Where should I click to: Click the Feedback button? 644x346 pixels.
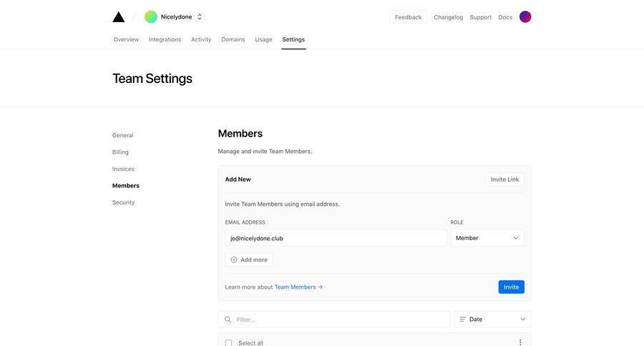[x=409, y=17]
